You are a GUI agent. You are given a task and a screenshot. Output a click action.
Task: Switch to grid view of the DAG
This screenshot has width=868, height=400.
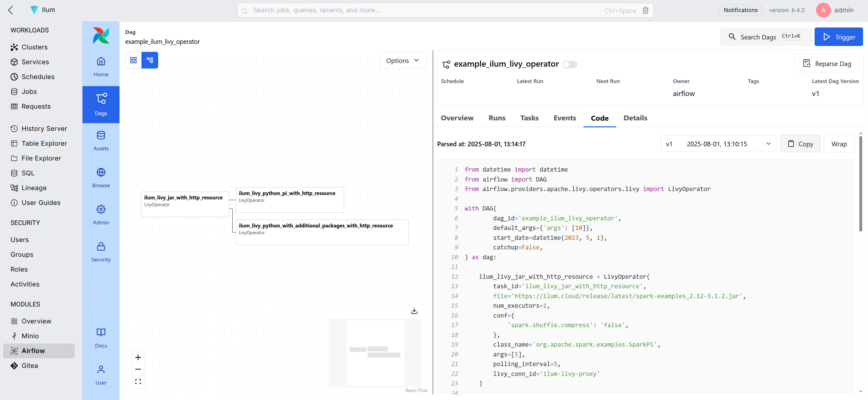pos(133,60)
